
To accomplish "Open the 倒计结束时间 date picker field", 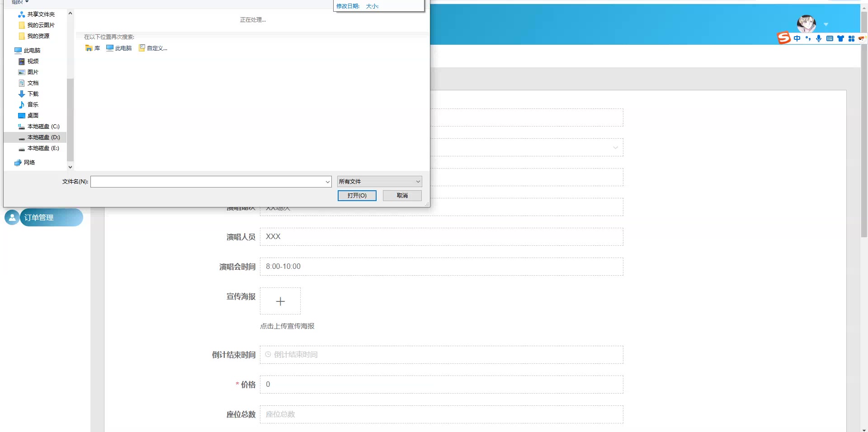I will [x=442, y=355].
